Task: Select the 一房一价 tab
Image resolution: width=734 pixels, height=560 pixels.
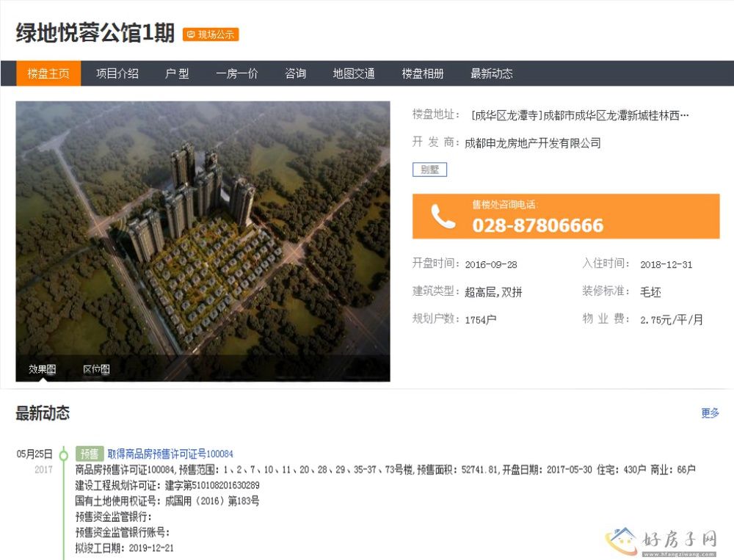Action: point(237,73)
